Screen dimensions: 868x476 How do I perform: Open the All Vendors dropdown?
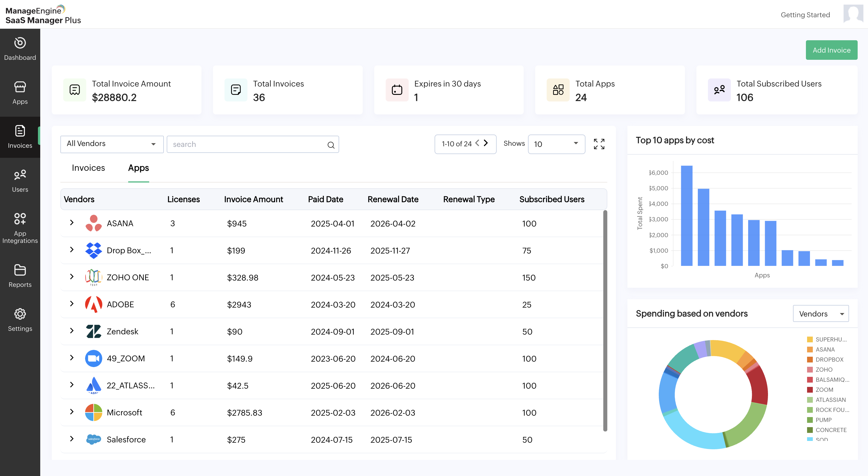click(x=112, y=144)
